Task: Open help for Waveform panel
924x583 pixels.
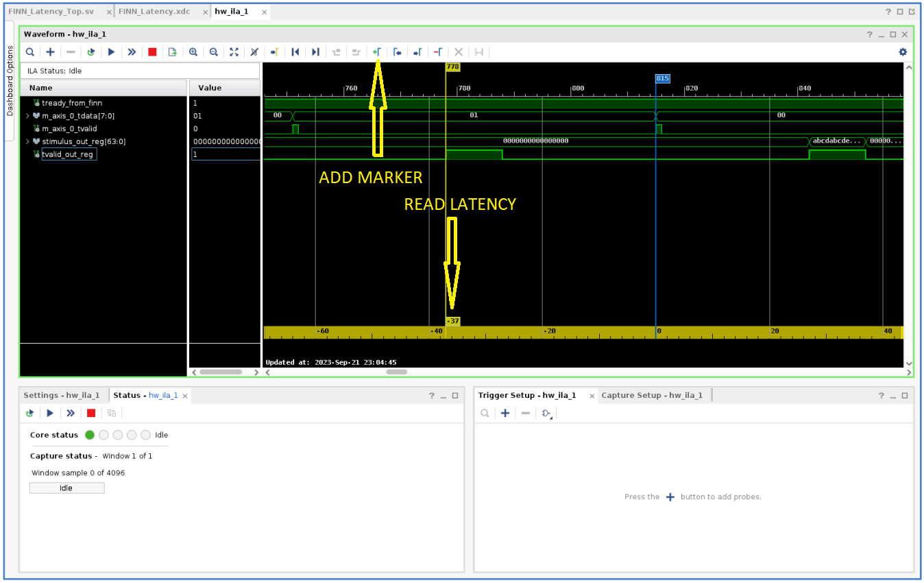Action: (869, 34)
